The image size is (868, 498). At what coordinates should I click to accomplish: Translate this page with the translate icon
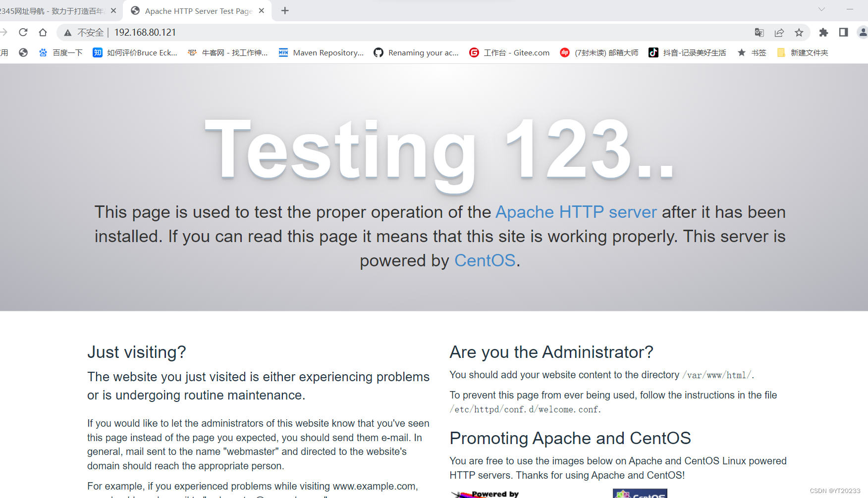click(x=759, y=32)
